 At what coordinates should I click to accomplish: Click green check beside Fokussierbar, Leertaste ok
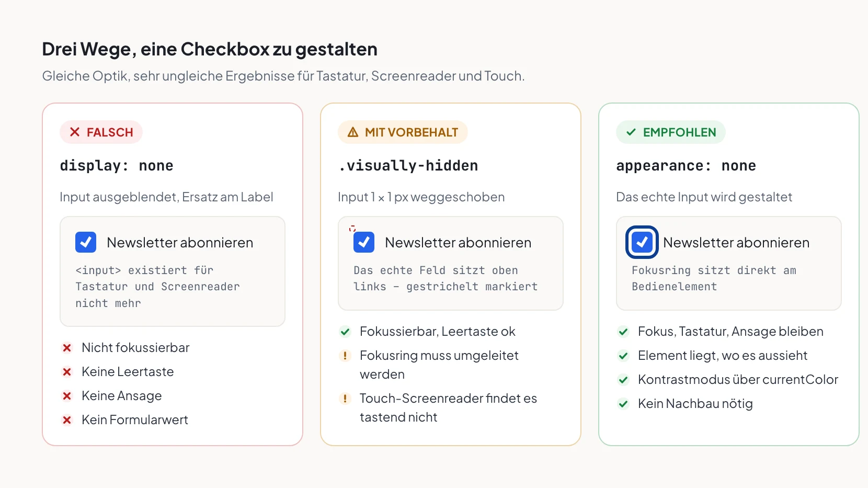point(345,332)
